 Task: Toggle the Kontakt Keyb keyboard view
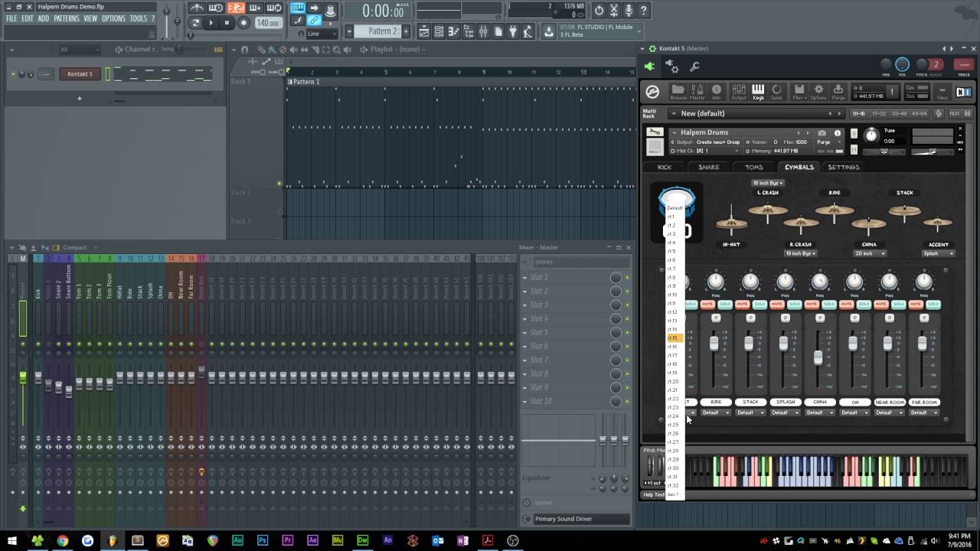click(758, 92)
